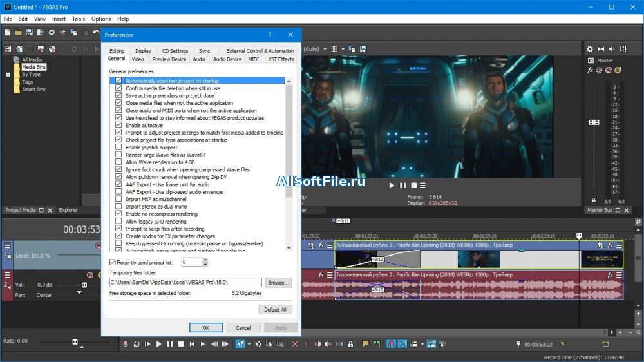Viewport: 644px width, 362px height.
Task: Click the red Delete X in bottom toolbar
Action: coord(295,344)
